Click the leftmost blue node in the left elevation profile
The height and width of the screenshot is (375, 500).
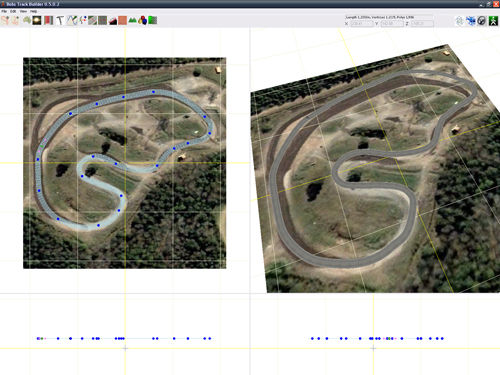click(x=38, y=338)
